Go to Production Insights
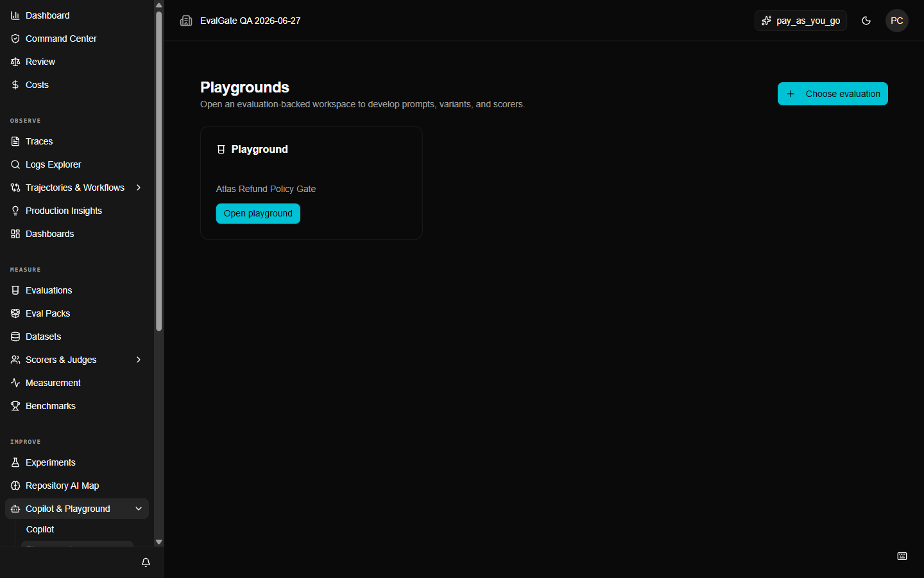This screenshot has height=578, width=924. coord(77,211)
